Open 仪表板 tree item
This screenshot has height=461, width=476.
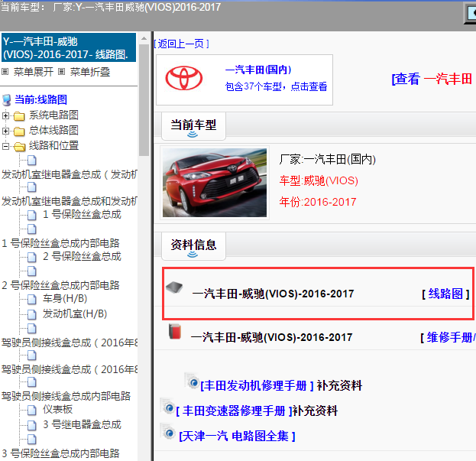pos(57,409)
